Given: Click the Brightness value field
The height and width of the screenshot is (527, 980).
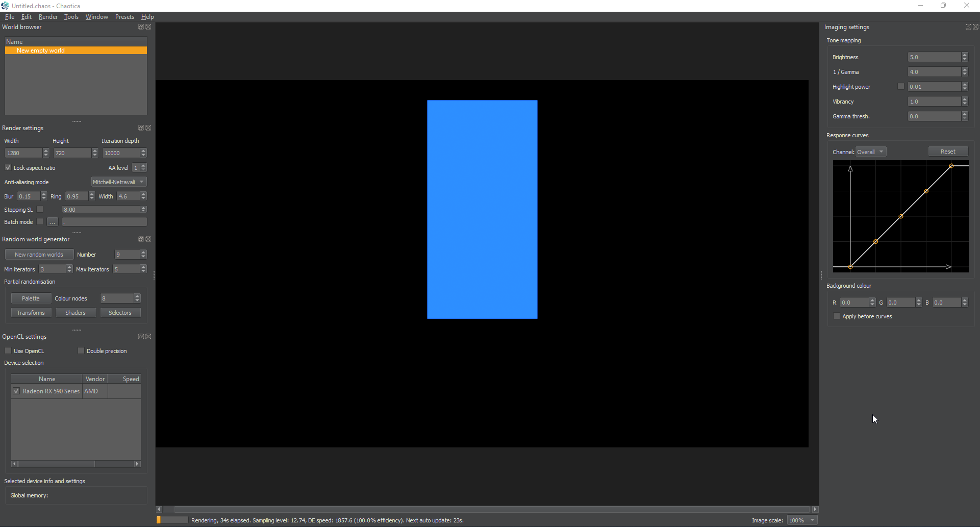Looking at the screenshot, I should [935, 57].
